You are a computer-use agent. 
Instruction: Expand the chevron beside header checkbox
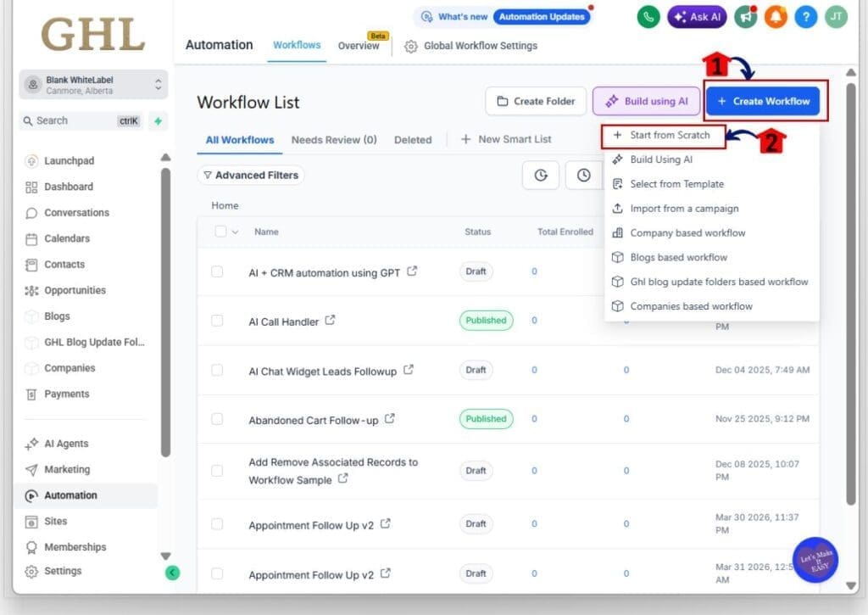click(x=236, y=232)
